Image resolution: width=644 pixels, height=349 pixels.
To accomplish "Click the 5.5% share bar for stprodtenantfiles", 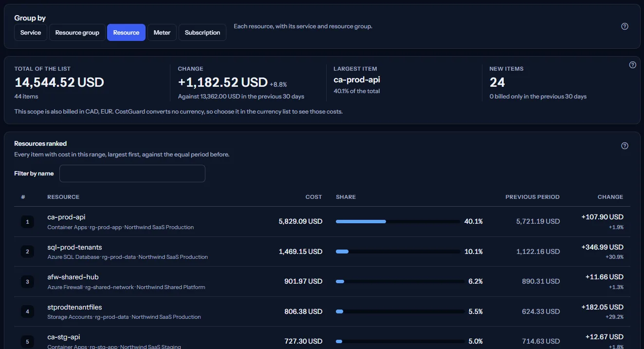I will pyautogui.click(x=400, y=311).
